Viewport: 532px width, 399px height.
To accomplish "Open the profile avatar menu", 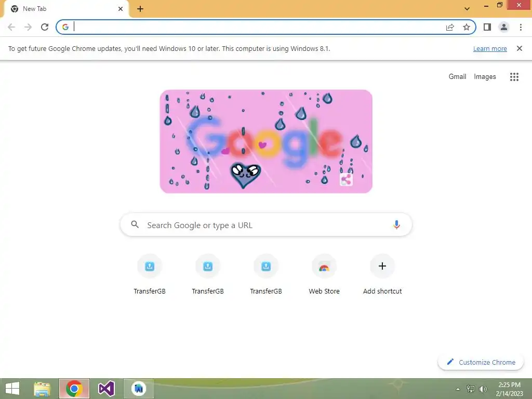I will click(504, 27).
